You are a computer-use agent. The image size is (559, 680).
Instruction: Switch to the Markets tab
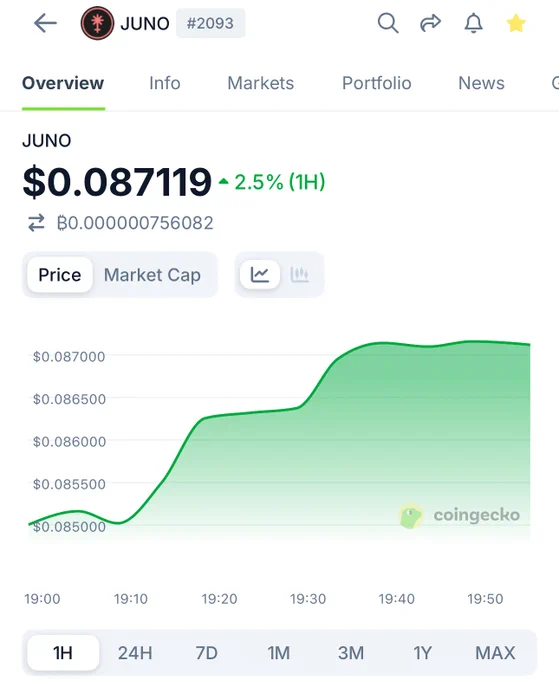point(261,83)
